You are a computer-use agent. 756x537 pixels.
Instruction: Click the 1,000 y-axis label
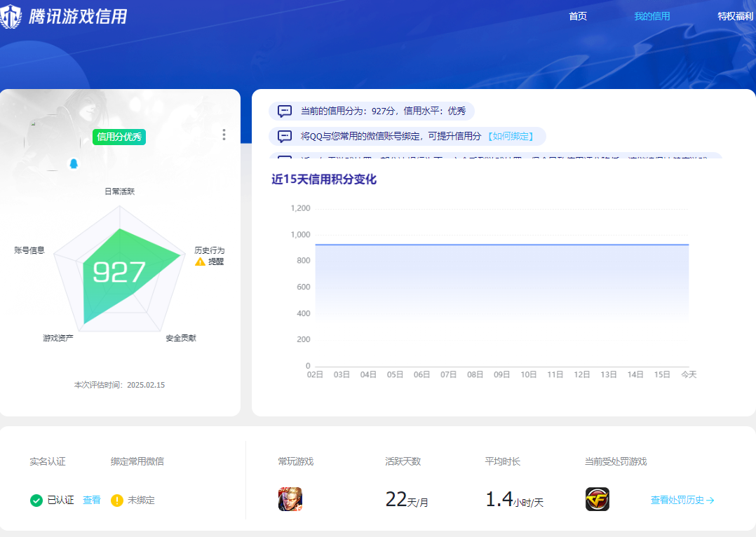pos(300,235)
